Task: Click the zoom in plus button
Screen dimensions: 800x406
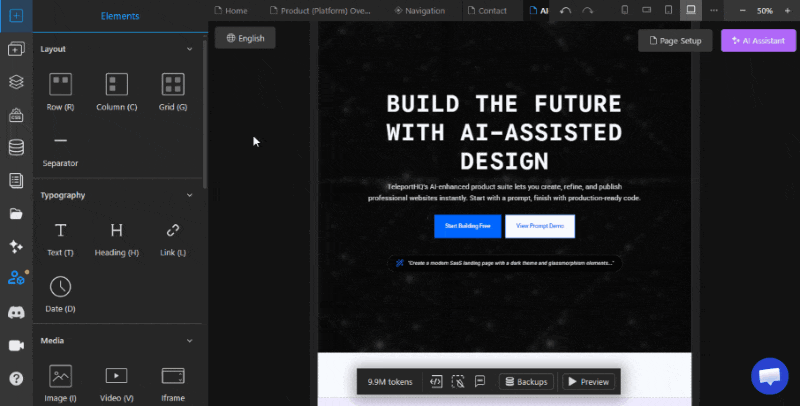Action: (789, 10)
